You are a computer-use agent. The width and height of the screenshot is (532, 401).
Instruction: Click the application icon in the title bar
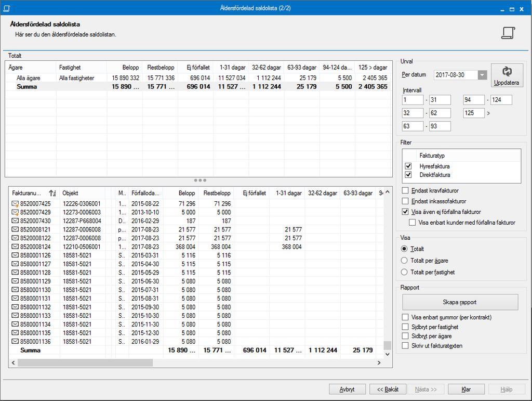6,8
